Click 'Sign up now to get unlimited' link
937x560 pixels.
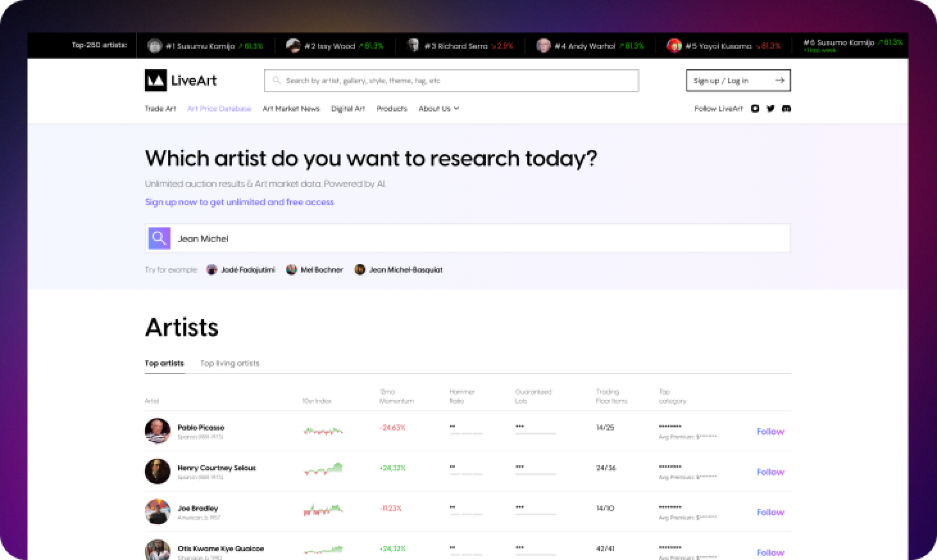coord(239,202)
